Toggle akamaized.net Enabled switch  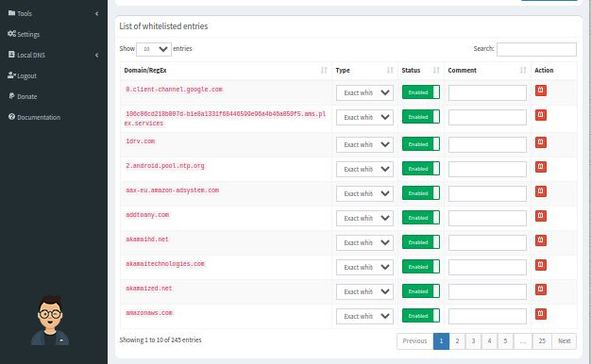pyautogui.click(x=421, y=291)
